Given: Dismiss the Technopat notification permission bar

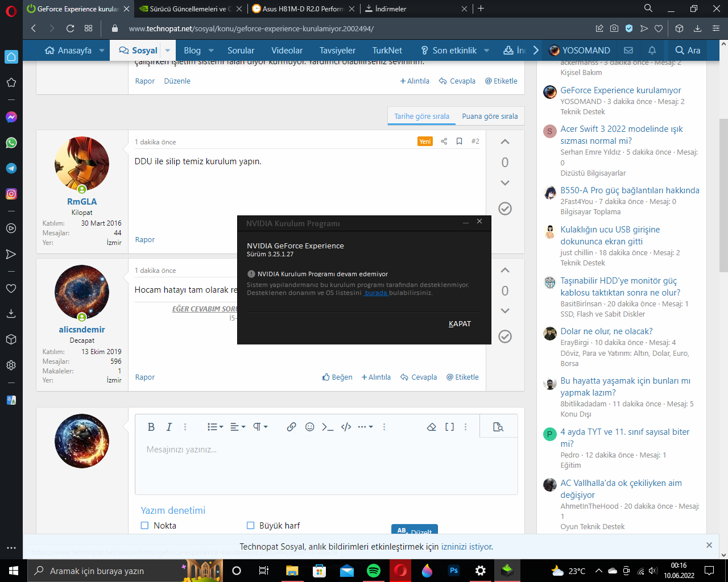Looking at the screenshot, I should pos(709,545).
